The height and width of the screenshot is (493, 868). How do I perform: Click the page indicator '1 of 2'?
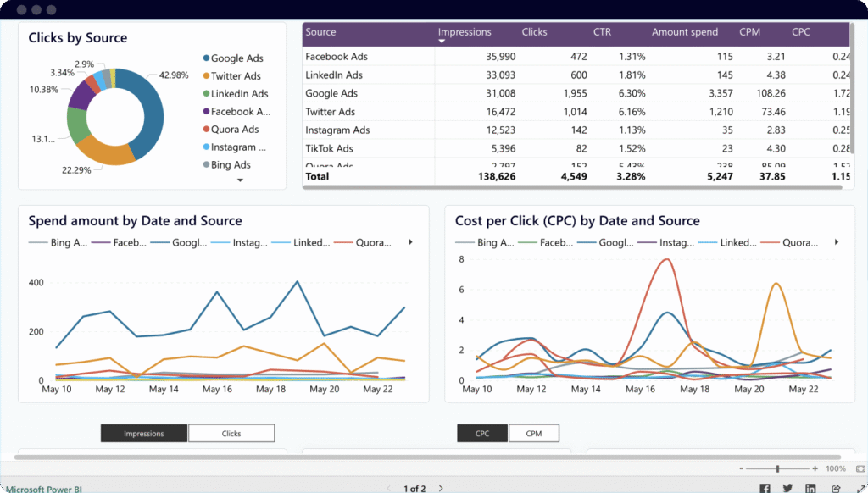click(x=415, y=489)
